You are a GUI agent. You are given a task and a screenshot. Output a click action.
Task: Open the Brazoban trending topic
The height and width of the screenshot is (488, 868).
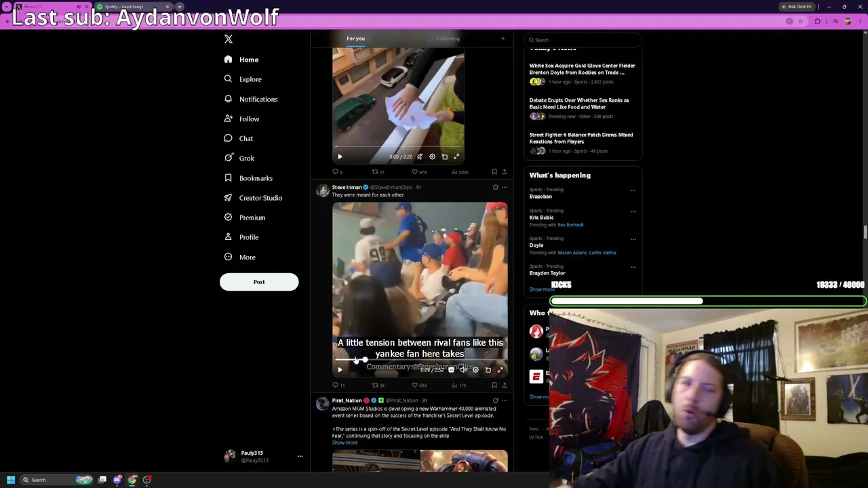[540, 197]
